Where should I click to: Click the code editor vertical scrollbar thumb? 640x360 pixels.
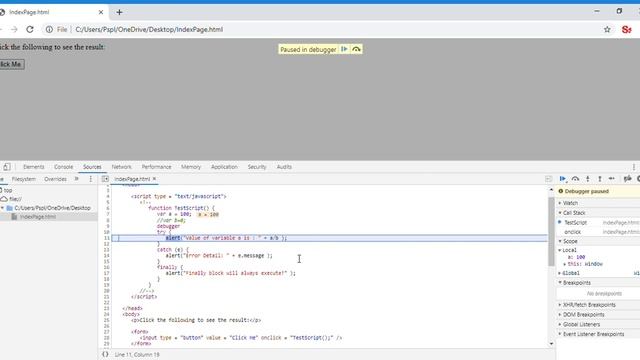click(x=551, y=231)
